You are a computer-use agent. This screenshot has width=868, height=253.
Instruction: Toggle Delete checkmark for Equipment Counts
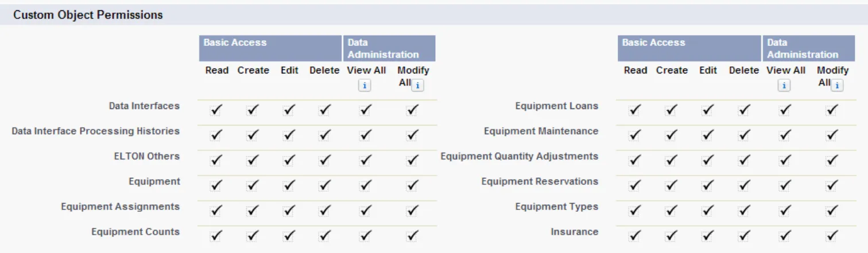tap(325, 236)
